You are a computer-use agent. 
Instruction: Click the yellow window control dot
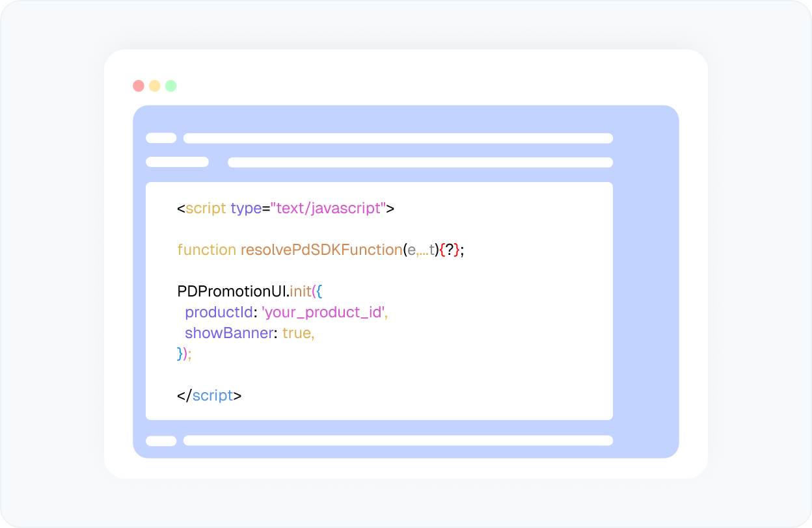[x=155, y=85]
